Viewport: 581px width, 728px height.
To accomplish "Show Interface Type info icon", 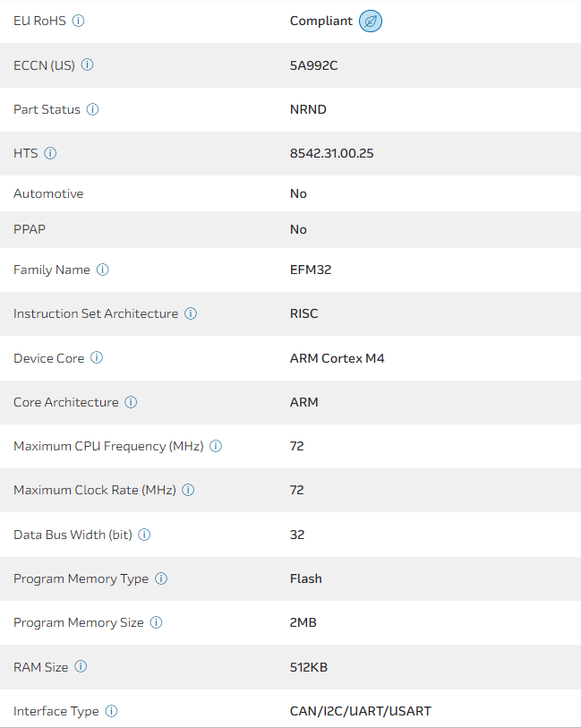I will (x=111, y=711).
